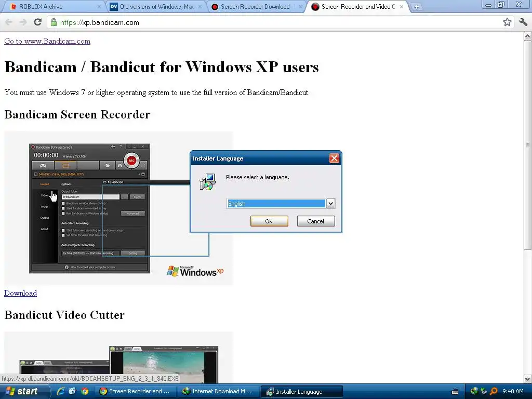Image resolution: width=532 pixels, height=399 pixels.
Task: Bookmark this page with the star icon
Action: [507, 22]
